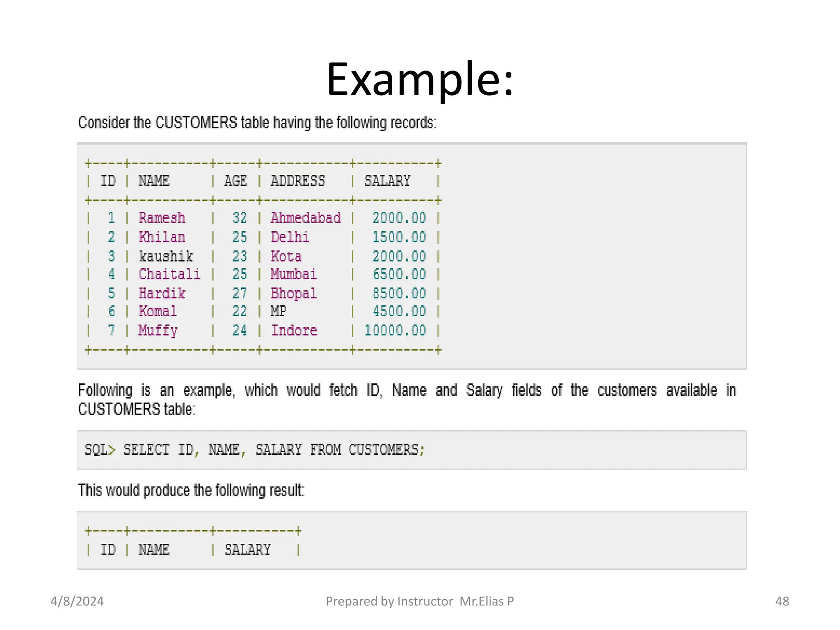Click the SQL SELECT query text

tap(255, 450)
